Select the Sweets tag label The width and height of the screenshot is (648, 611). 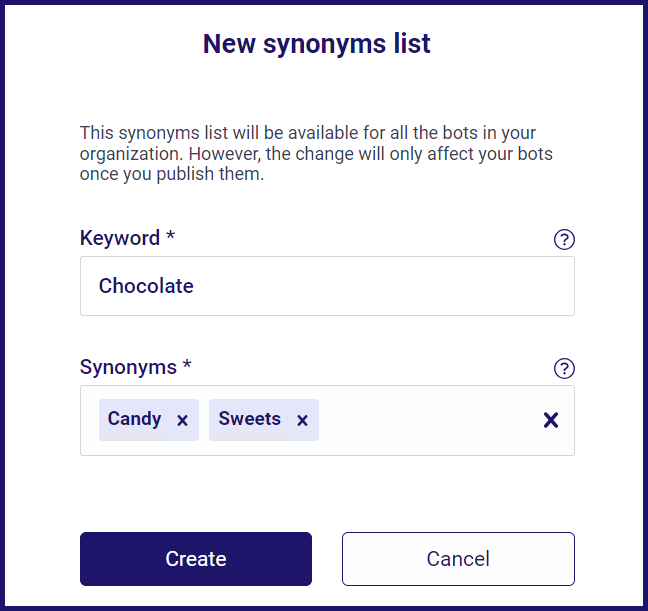[x=250, y=419]
